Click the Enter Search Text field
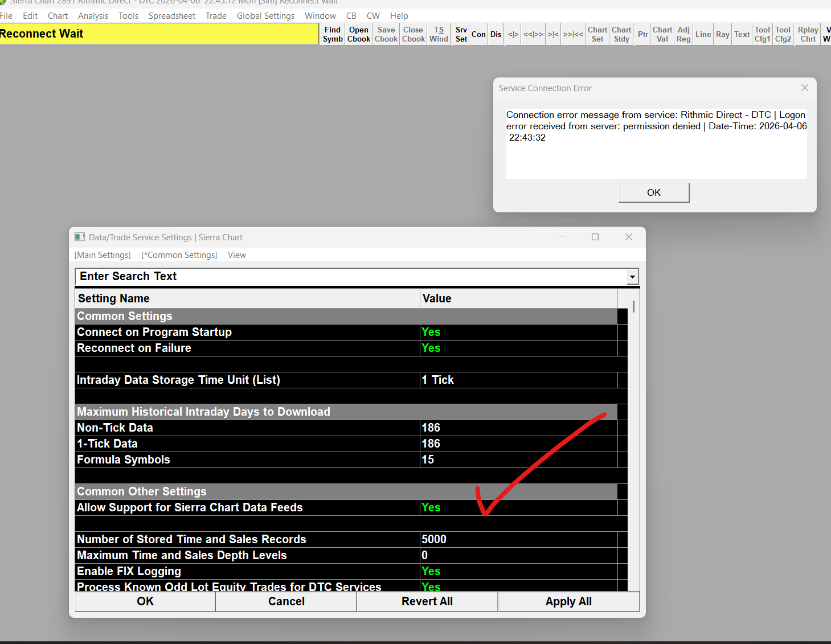This screenshot has height=644, width=831. click(351, 276)
